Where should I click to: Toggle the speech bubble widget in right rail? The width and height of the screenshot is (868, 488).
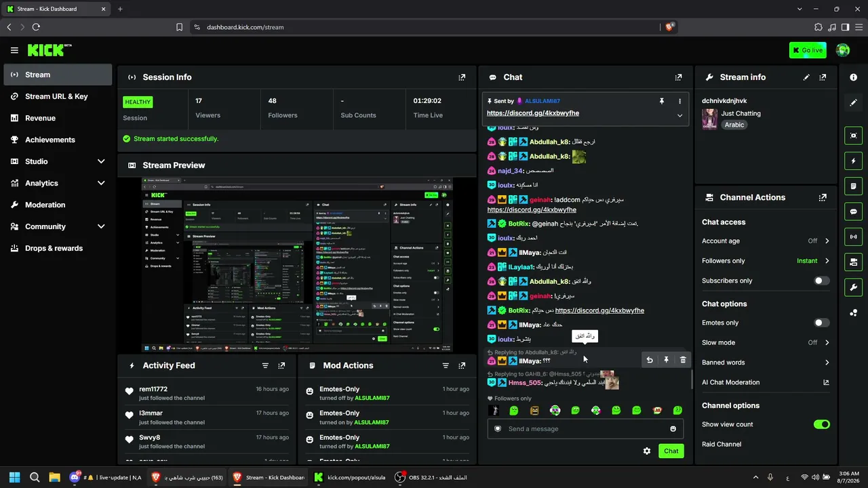(853, 211)
